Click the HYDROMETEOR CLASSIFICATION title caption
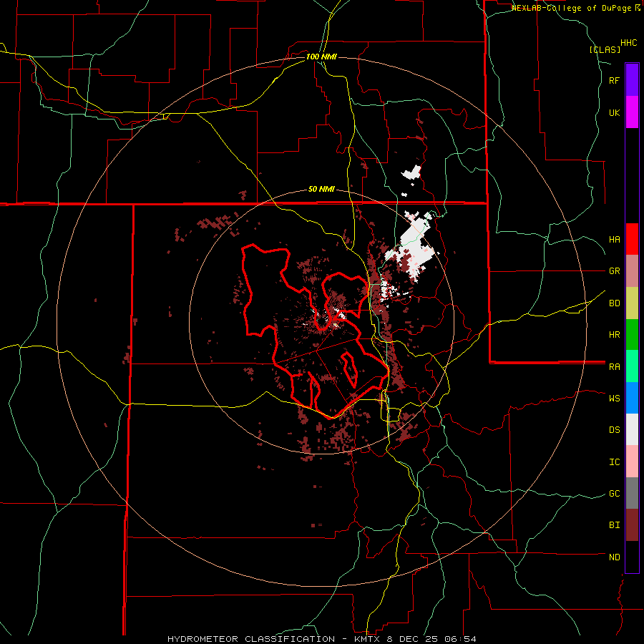Screen dimensions: 644x644 (x=251, y=639)
